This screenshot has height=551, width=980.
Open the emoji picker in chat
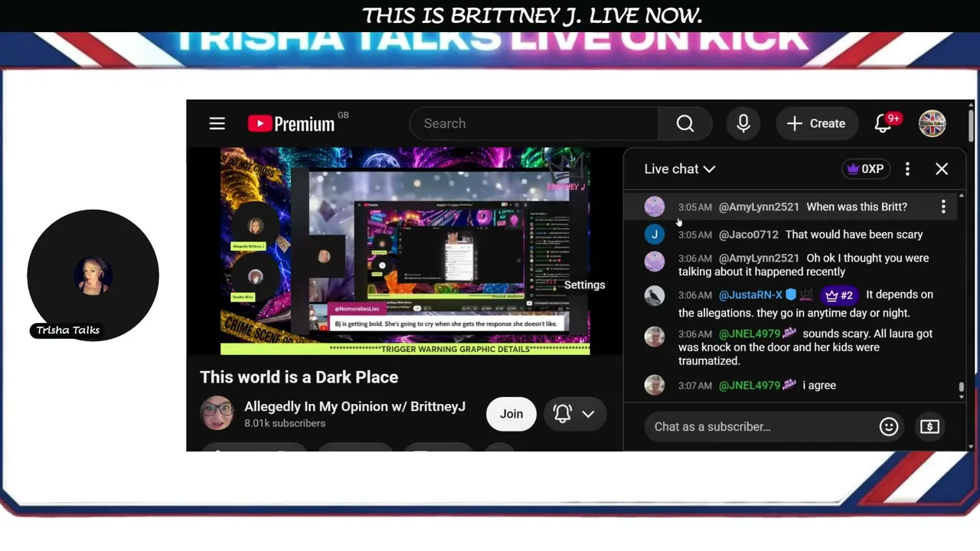coord(889,426)
